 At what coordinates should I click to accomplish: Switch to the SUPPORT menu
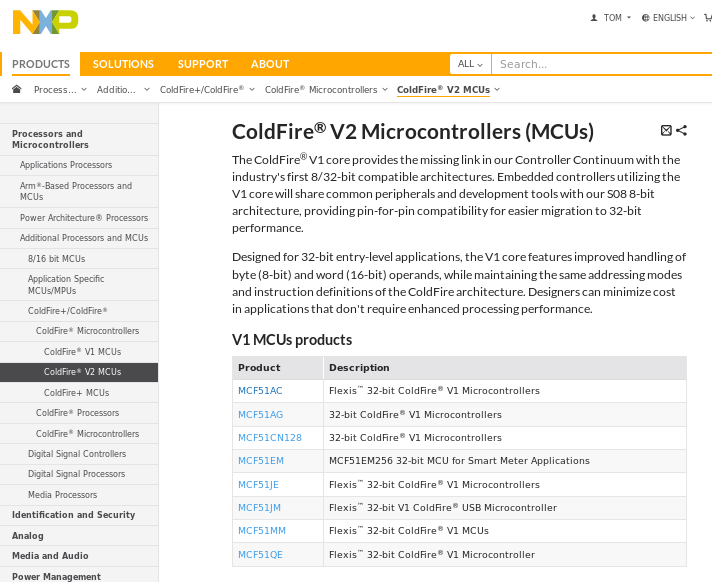coord(203,64)
